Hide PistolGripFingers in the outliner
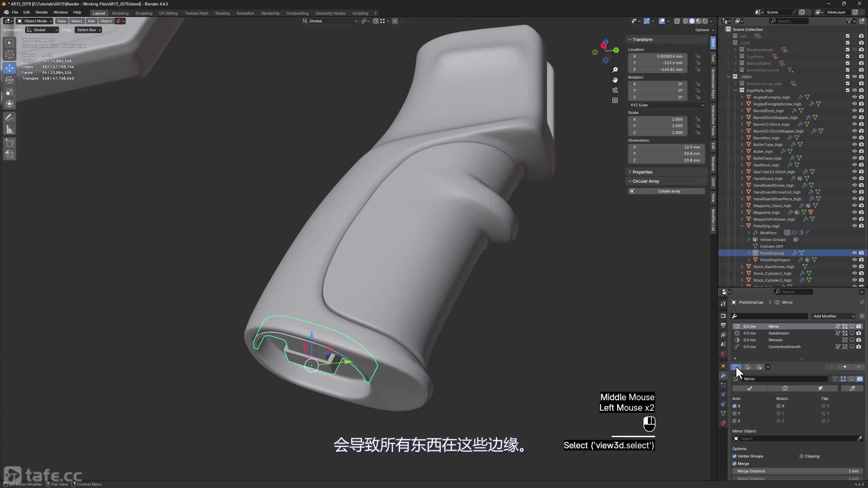Image resolution: width=868 pixels, height=488 pixels. 854,260
